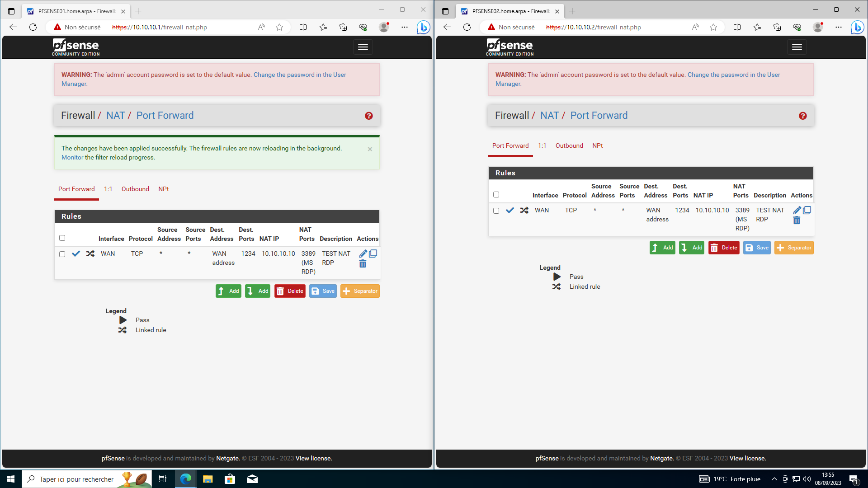Expand hamburger menu on PFSENSE02 navbar
This screenshot has width=868, height=488.
pyautogui.click(x=797, y=47)
